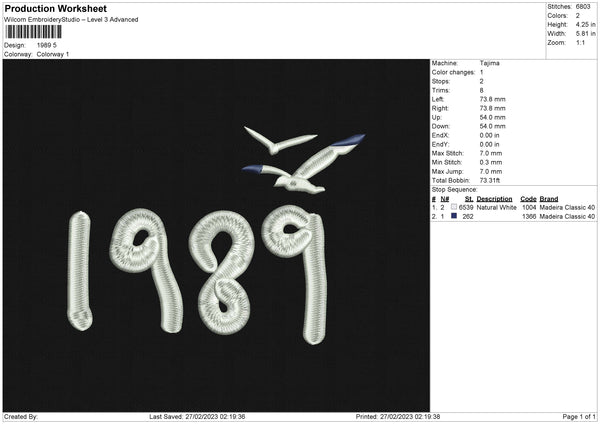Click the 'Production Worksheet' heading
This screenshot has height=424, width=600.
pos(55,8)
